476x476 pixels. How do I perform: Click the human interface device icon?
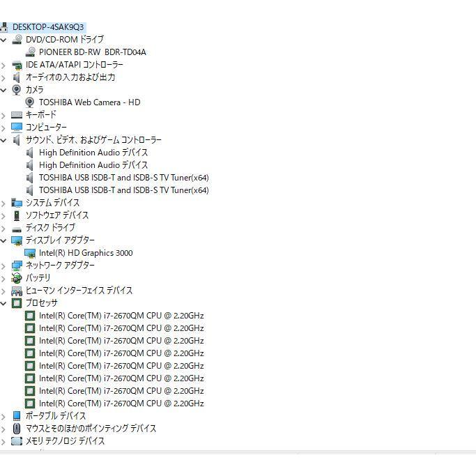[x=17, y=291]
